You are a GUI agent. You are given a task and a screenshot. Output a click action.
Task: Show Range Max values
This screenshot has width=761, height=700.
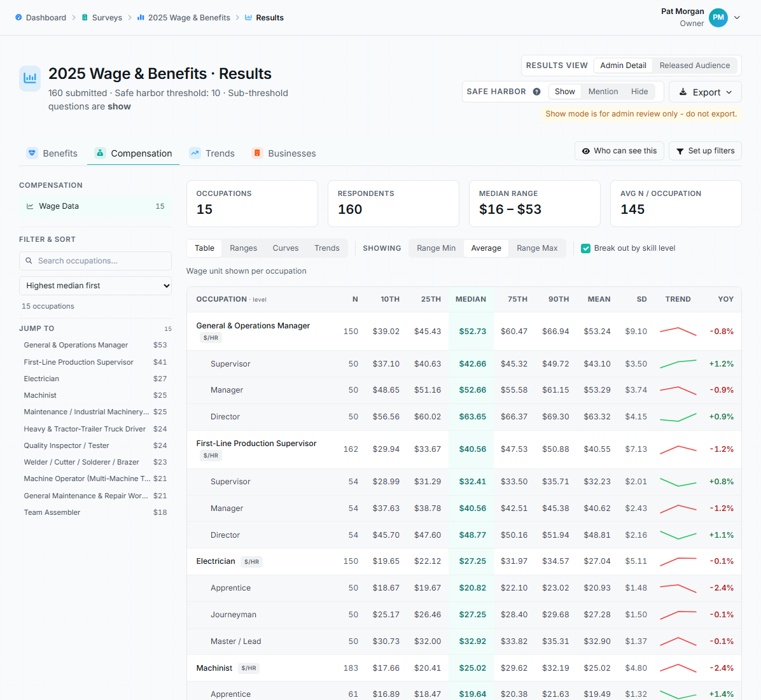(x=537, y=248)
